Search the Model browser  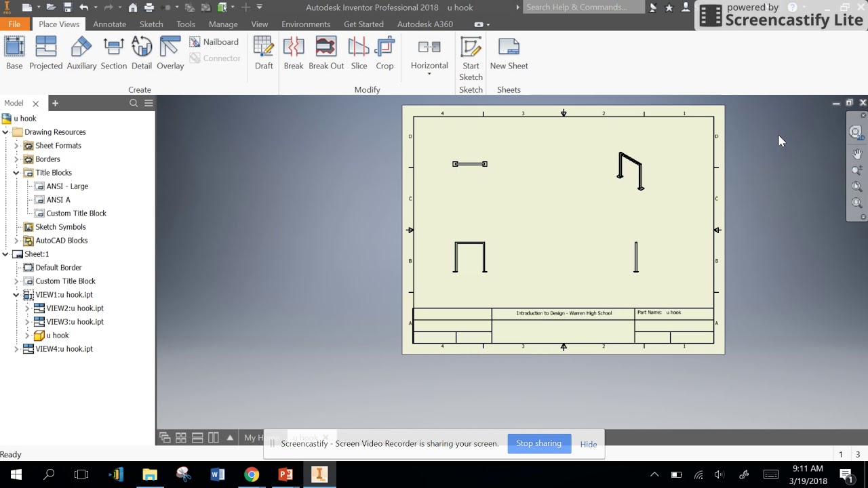[134, 103]
